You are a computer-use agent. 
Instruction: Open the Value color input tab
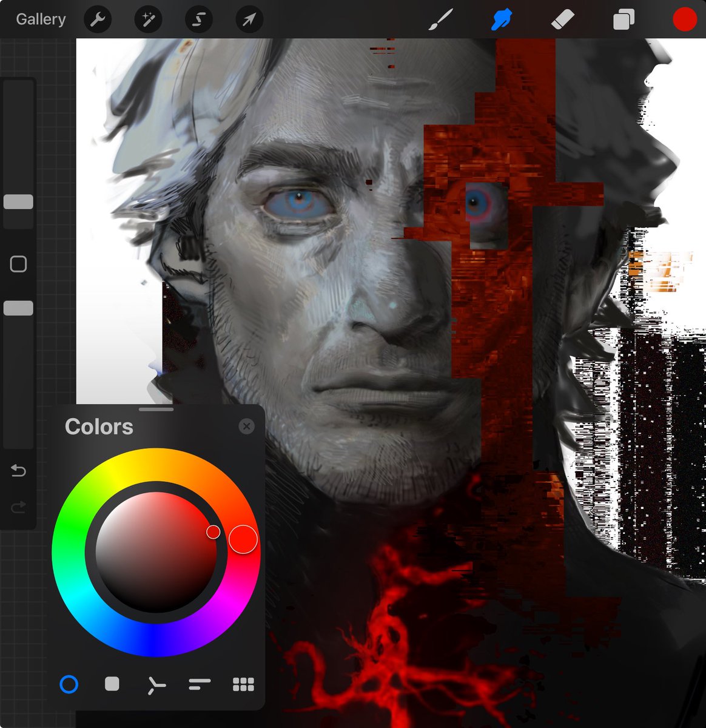click(199, 684)
